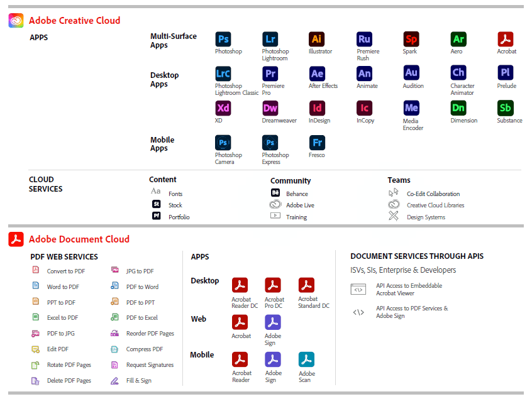Select the 'Word to PDF' text
This screenshot has height=399, width=532.
(x=63, y=287)
